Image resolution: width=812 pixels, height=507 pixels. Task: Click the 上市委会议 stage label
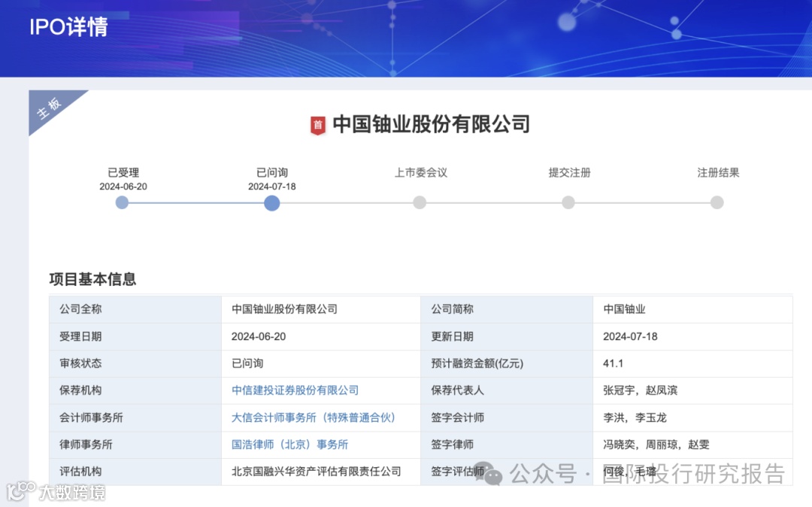421,172
